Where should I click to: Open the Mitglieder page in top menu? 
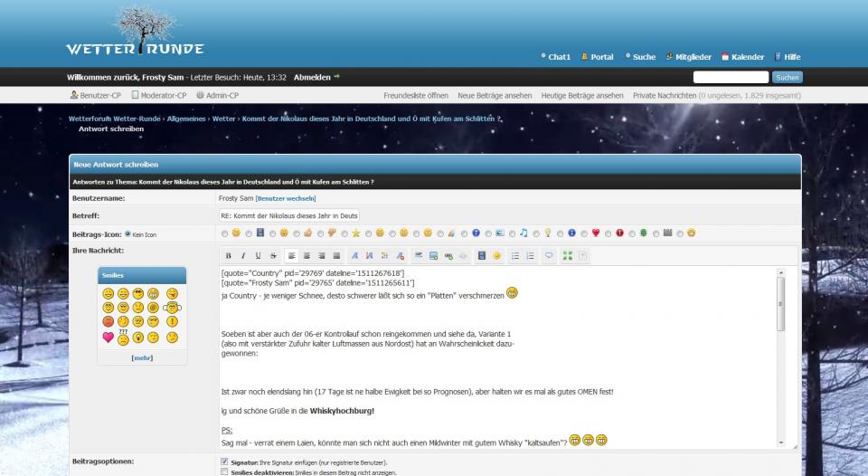click(687, 57)
